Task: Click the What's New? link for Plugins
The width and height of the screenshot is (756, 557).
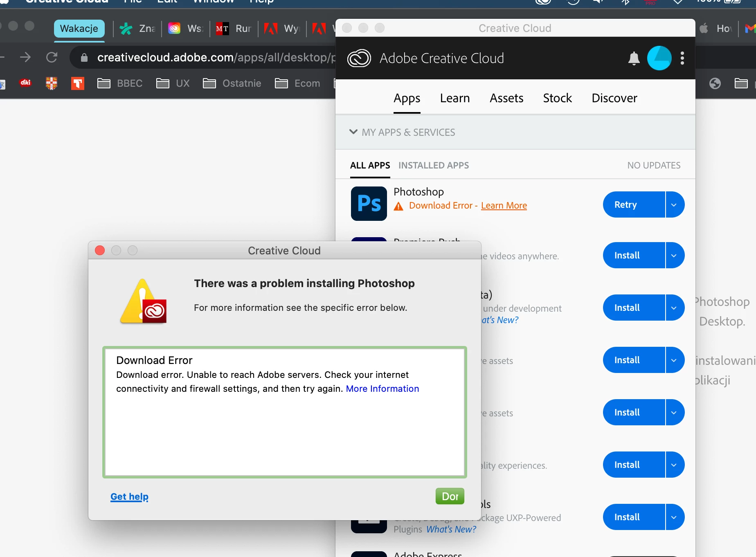Action: 451,529
